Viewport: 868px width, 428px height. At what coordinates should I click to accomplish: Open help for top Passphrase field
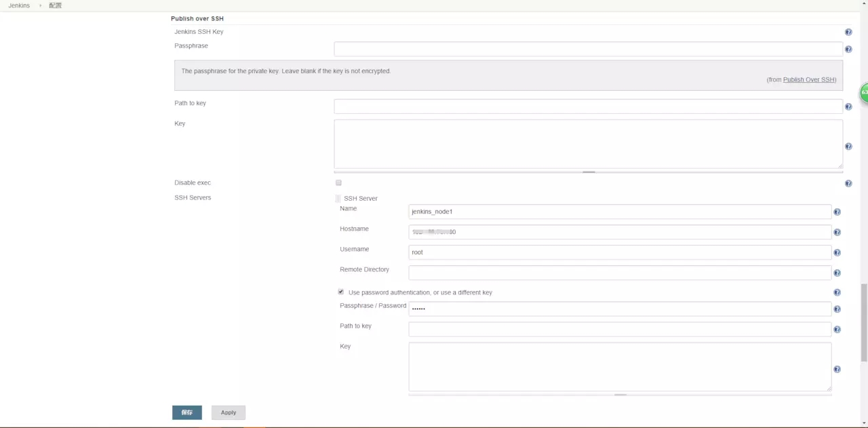[848, 50]
